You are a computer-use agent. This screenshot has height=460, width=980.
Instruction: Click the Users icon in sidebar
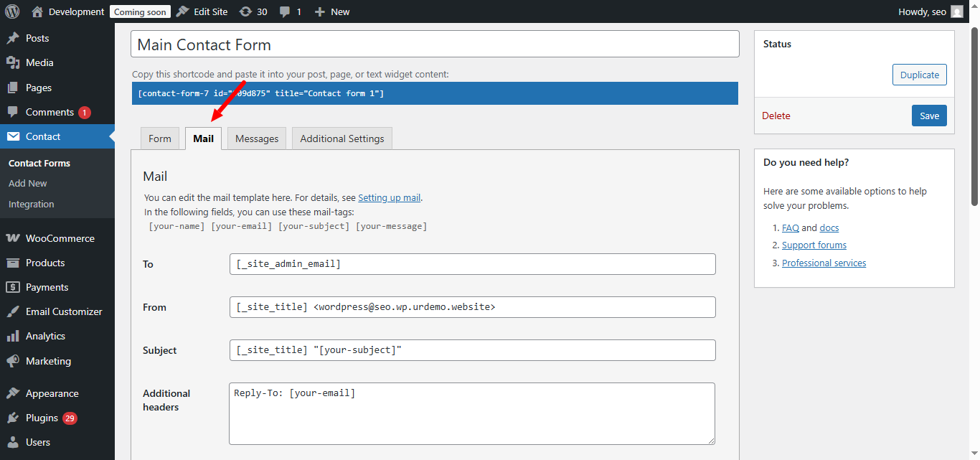pyautogui.click(x=13, y=442)
